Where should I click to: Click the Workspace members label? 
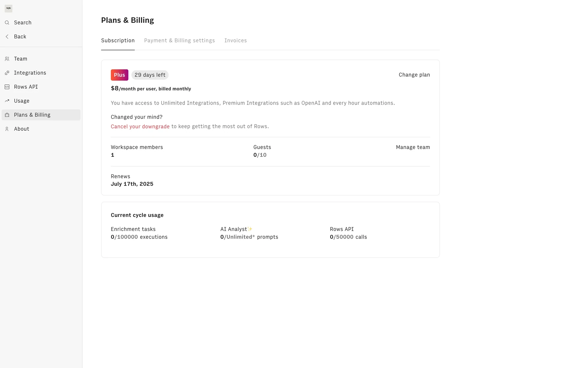137,147
